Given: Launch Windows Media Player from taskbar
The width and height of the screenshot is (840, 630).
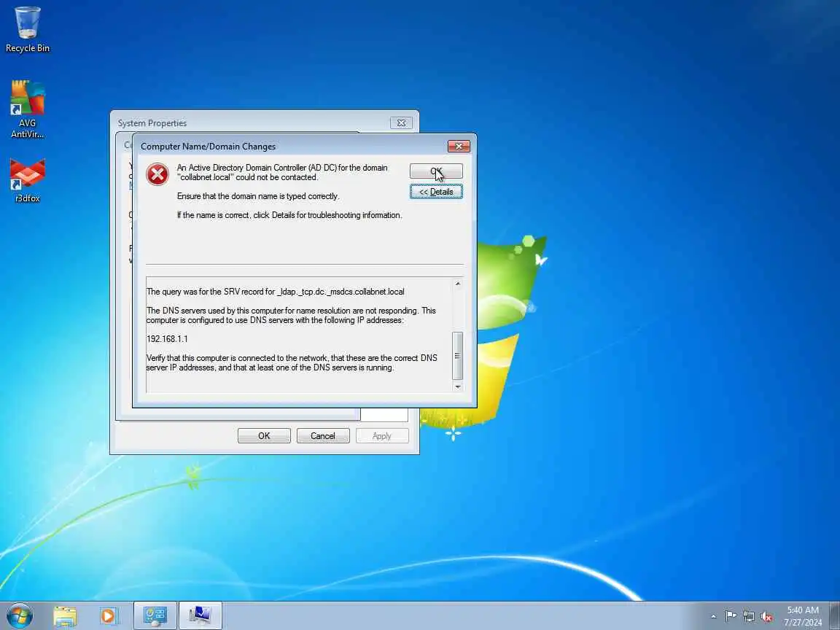Looking at the screenshot, I should [x=108, y=616].
